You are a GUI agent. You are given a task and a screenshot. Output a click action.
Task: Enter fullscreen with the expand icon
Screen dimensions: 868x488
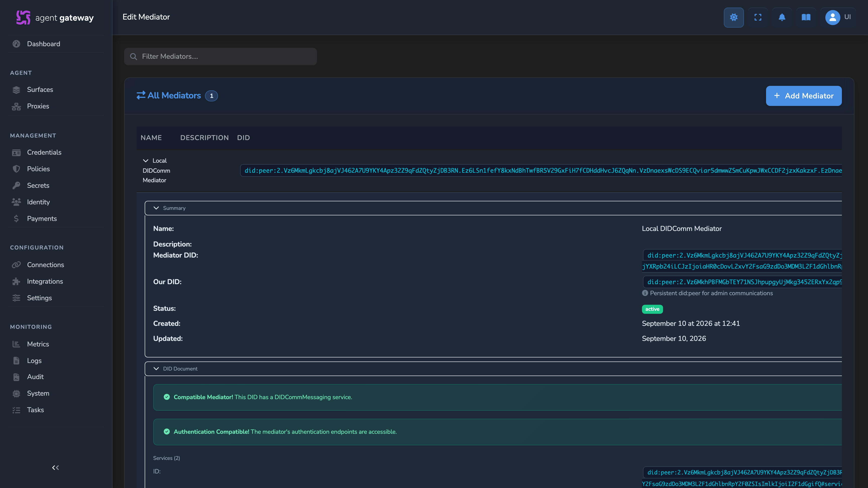[x=758, y=17]
